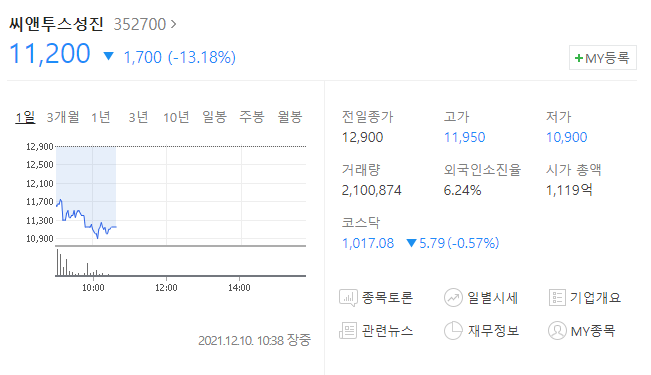This screenshot has width=651, height=375.
Task: Click the 시가 총액 label
Action: click(573, 170)
